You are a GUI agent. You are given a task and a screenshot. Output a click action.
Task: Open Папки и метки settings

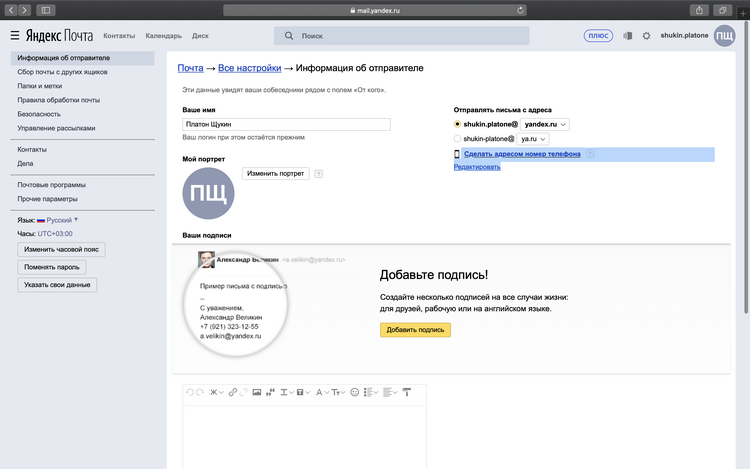click(x=40, y=86)
